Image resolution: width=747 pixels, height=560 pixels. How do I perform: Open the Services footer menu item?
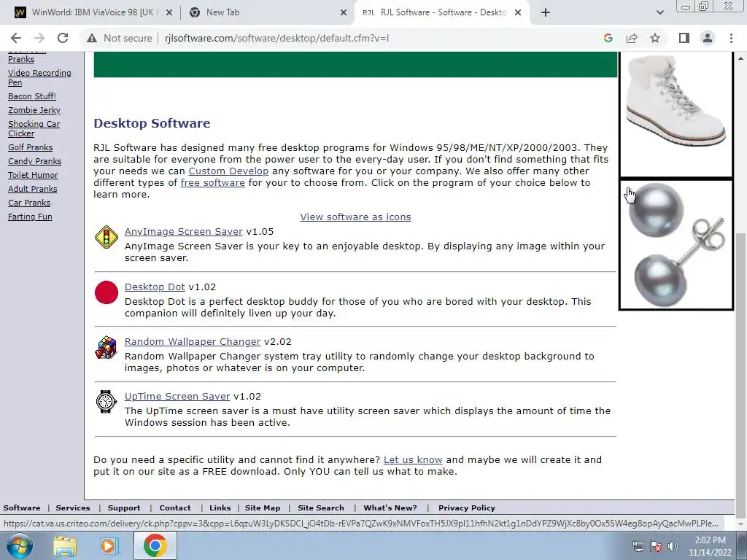[x=73, y=508]
